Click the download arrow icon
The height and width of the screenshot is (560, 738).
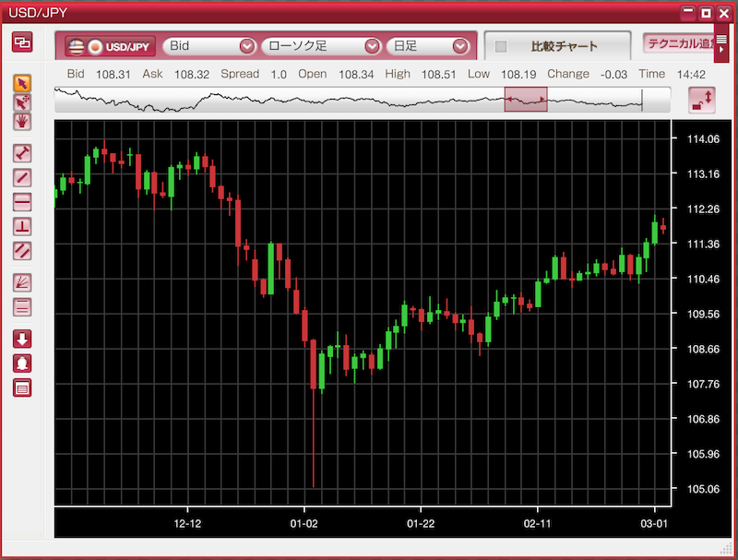(22, 339)
